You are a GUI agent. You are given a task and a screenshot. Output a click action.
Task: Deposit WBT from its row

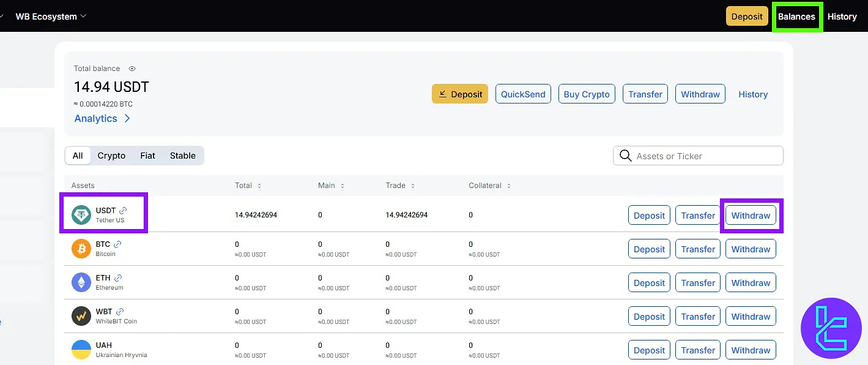tap(649, 317)
